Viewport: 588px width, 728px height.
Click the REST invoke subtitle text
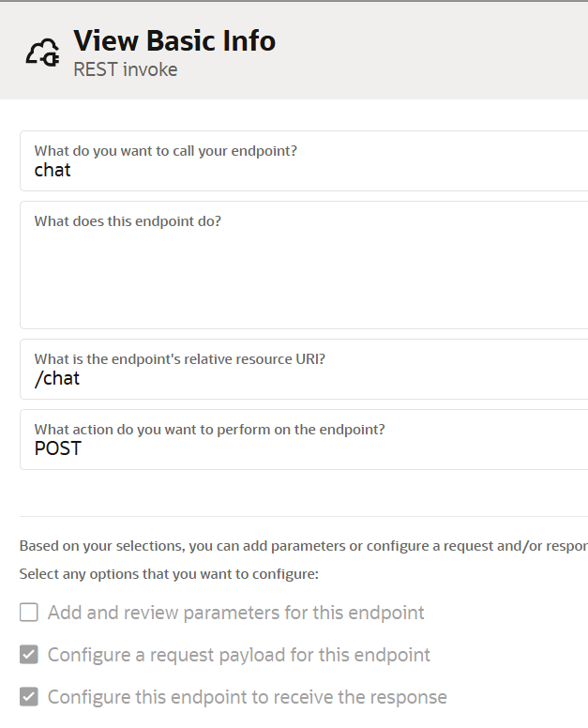click(x=125, y=69)
